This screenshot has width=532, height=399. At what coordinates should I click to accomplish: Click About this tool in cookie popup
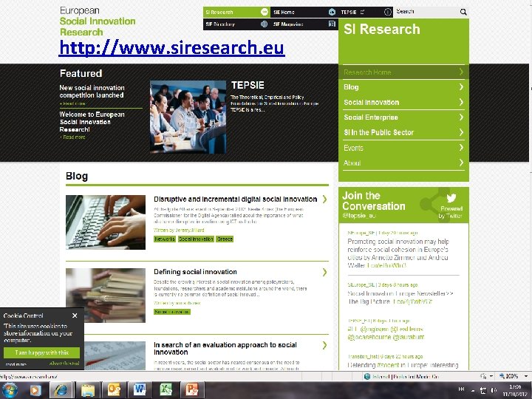coord(64,364)
